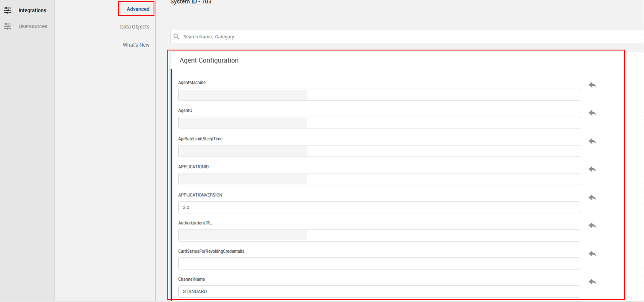
Task: Click the empty CardStatusForRevokingCredentails input box
Action: [379, 264]
